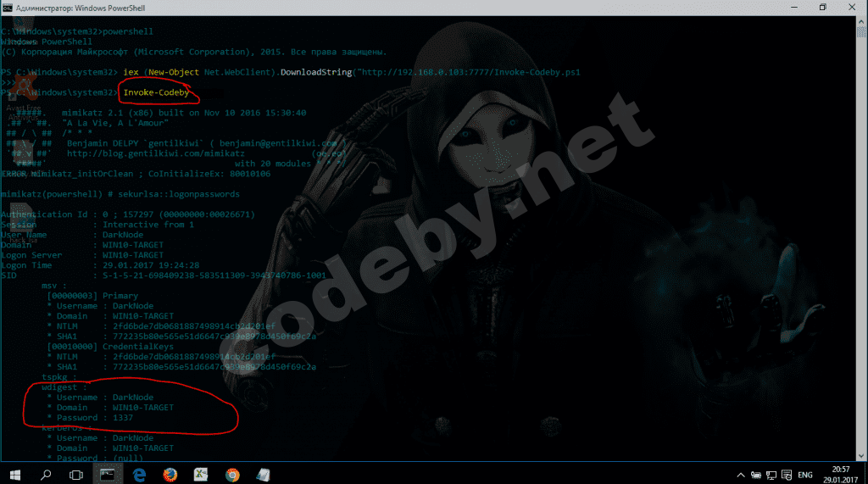Screen dimensions: 868x484
Task: Switch the ENG input language indicator
Action: [805, 476]
